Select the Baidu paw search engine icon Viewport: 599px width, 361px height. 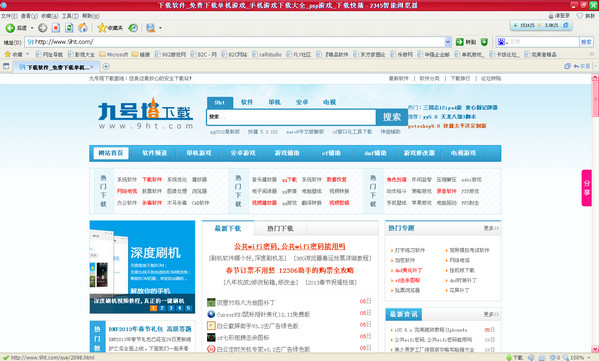[x=501, y=42]
